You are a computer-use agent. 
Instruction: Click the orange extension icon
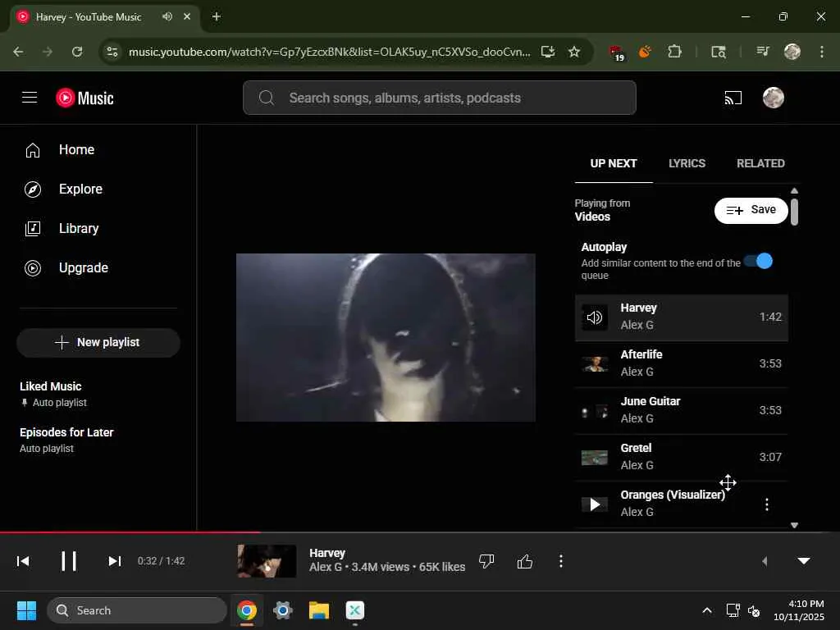tap(645, 52)
